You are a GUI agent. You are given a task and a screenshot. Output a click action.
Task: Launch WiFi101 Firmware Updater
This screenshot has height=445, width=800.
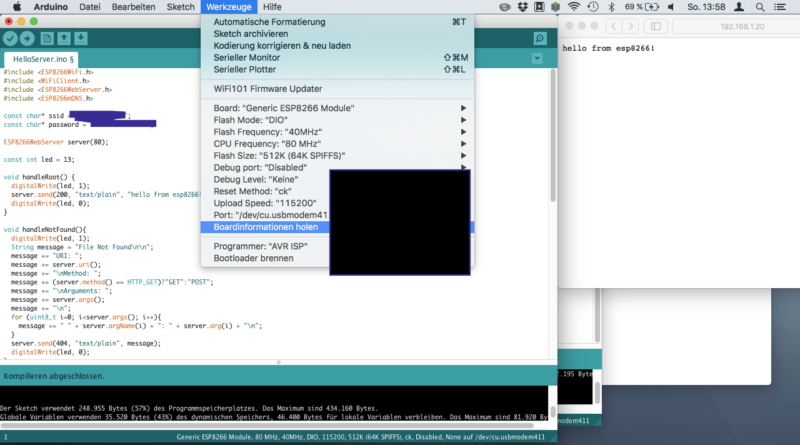[337, 89]
